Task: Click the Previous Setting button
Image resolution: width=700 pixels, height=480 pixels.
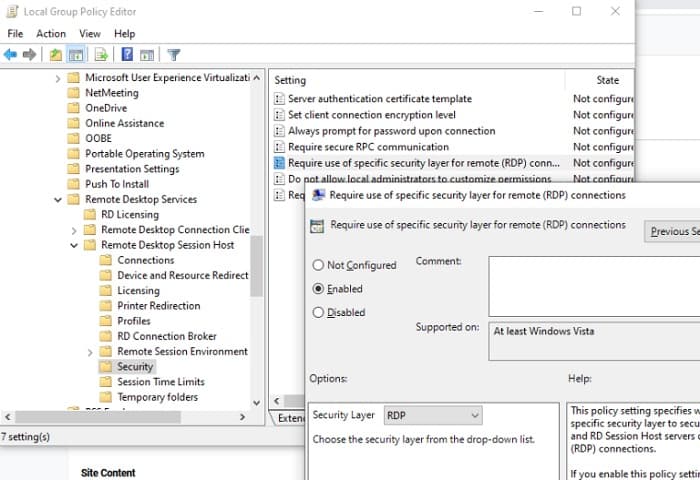Action: (x=672, y=231)
